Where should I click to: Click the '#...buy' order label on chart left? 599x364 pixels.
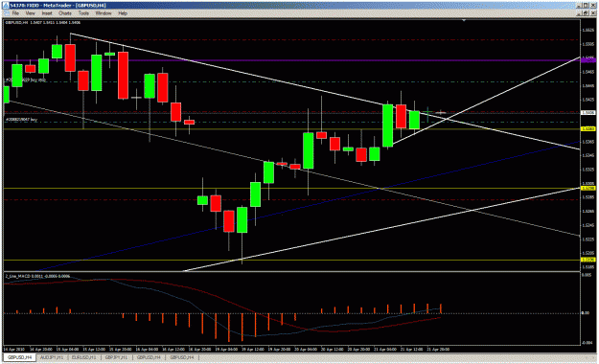coord(21,120)
